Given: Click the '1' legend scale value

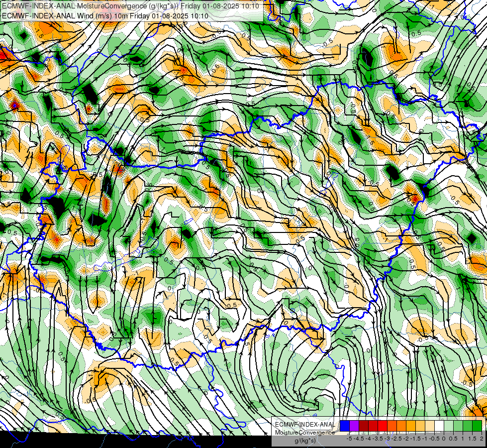Looking at the screenshot, I should coord(463,439).
